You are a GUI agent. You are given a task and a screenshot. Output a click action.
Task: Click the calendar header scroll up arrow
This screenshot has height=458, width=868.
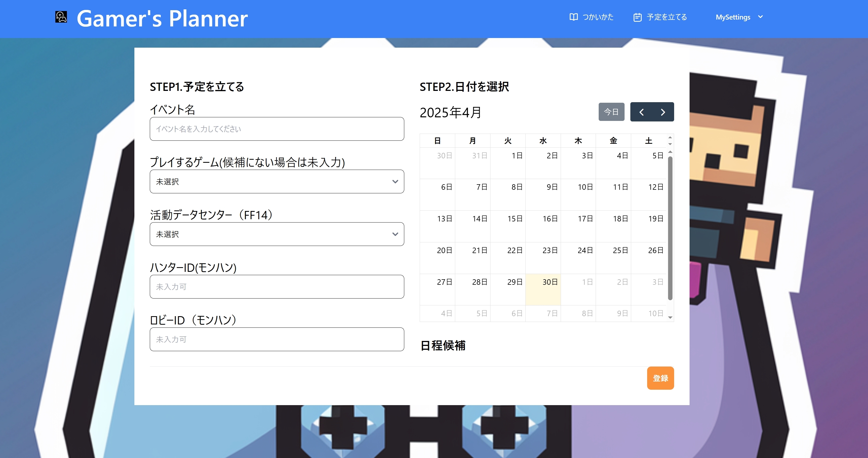pos(670,137)
